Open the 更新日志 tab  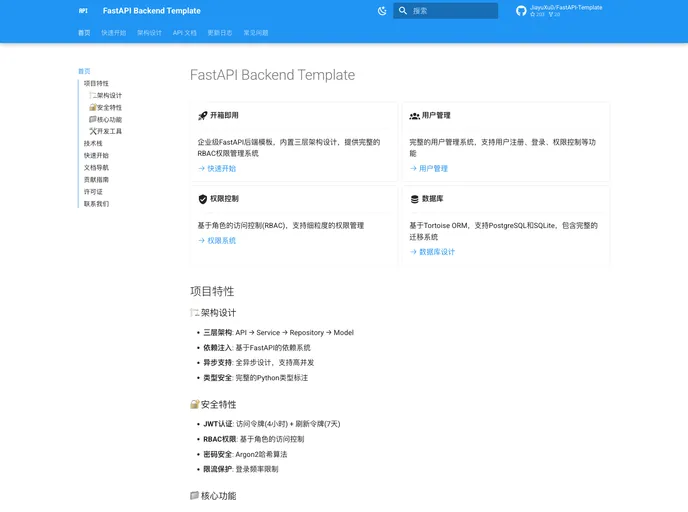pyautogui.click(x=220, y=33)
